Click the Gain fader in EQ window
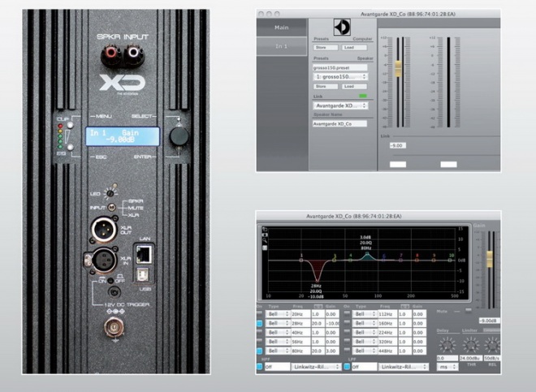536x392 pixels. tap(490, 260)
